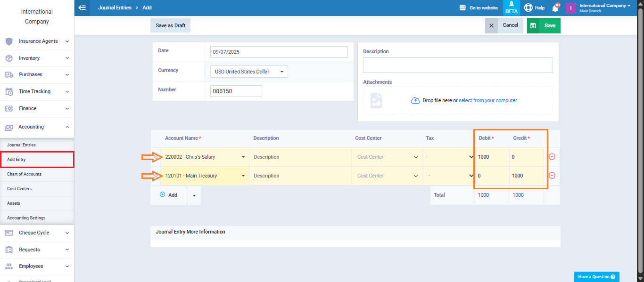644x282 pixels.
Task: Click select from your computer link
Action: [487, 100]
